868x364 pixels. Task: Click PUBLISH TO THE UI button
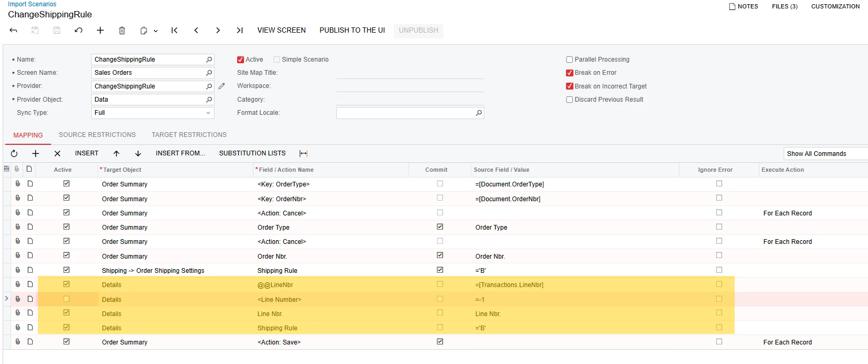pos(352,31)
